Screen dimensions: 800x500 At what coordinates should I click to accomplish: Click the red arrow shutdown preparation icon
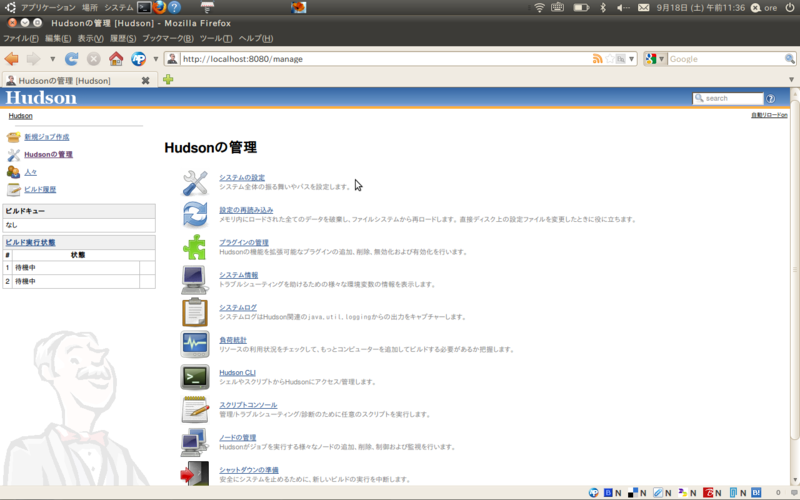(194, 473)
